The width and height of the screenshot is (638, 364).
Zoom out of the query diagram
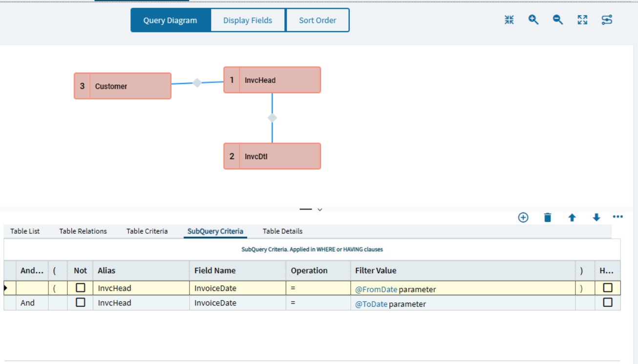click(558, 20)
